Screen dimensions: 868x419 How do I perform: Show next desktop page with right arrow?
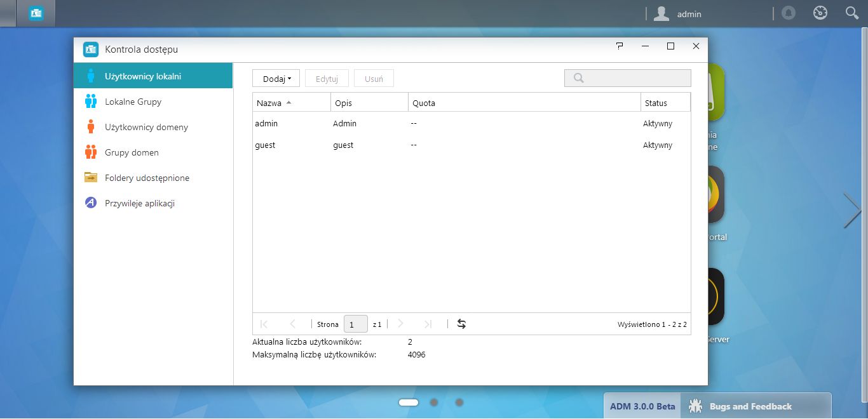click(x=852, y=210)
